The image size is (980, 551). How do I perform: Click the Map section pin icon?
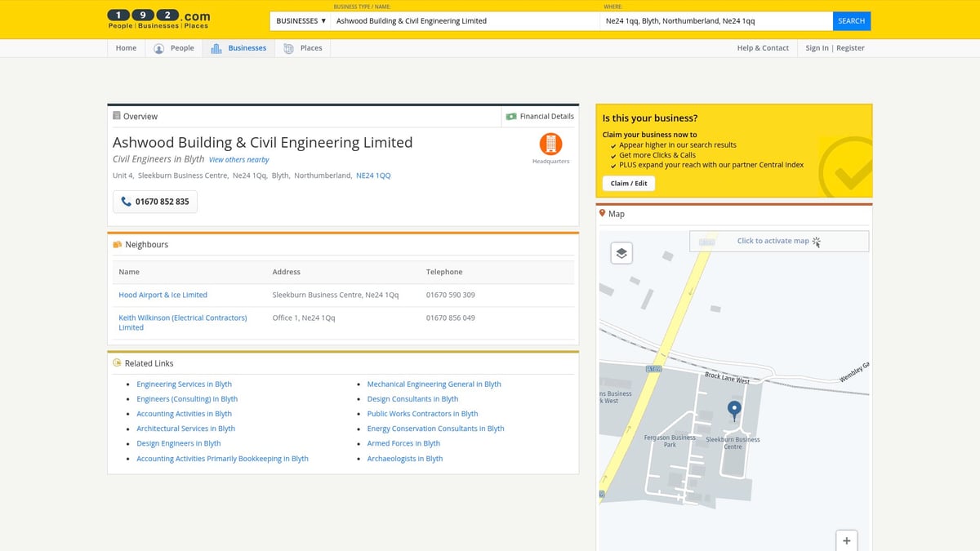pyautogui.click(x=602, y=214)
